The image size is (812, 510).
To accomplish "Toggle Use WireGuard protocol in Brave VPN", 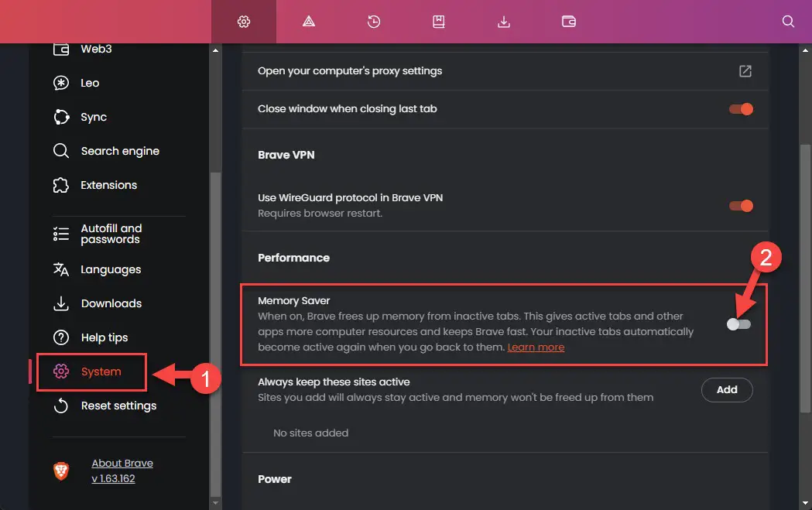I will [x=741, y=206].
